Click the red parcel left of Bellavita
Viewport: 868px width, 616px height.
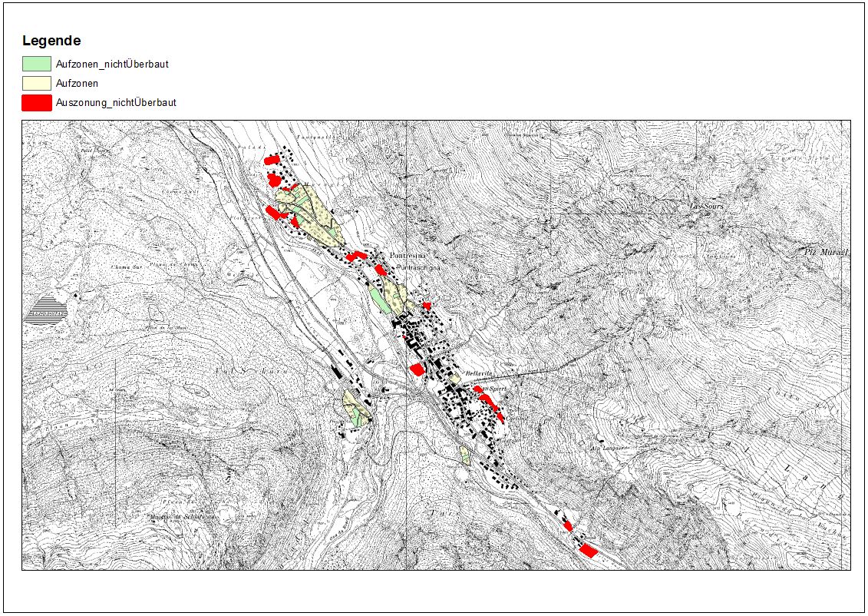417,369
